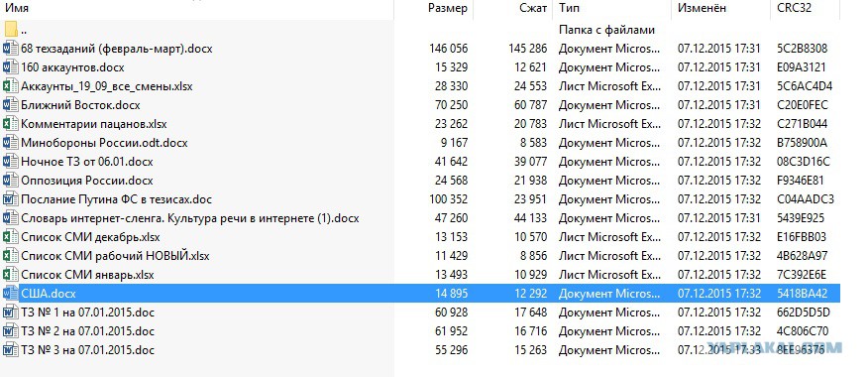Screen dimensions: 868x377
Task: Select file name ТЗ № 1 на 07.01.2015.doc
Action: [87, 313]
